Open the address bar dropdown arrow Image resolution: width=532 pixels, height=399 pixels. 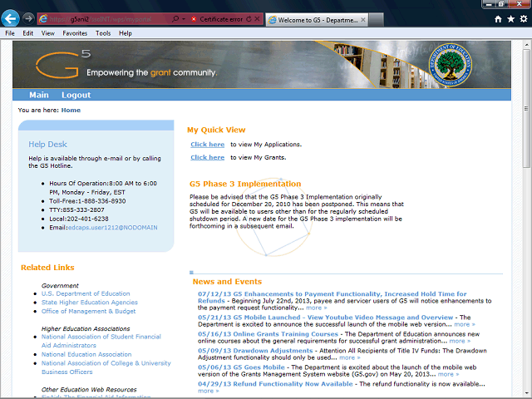[184, 19]
